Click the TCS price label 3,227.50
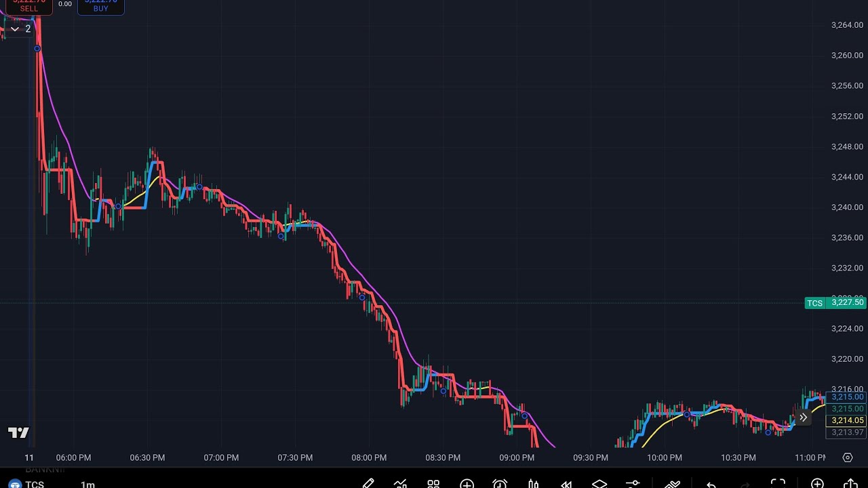The image size is (868, 488). coord(835,303)
